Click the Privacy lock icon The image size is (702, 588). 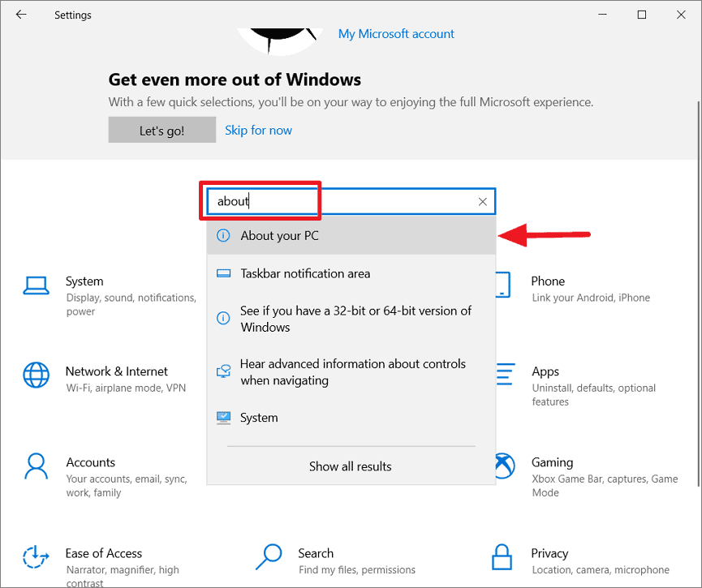point(502,557)
